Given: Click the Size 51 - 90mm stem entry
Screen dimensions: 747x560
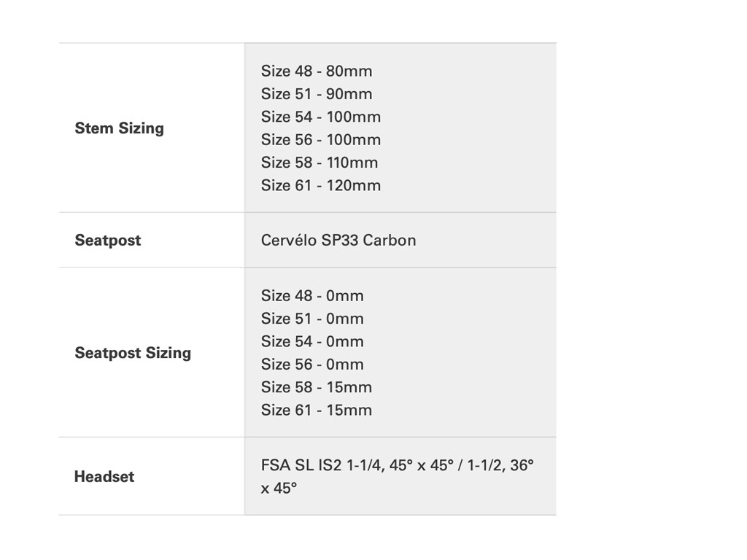Looking at the screenshot, I should click(x=317, y=94).
